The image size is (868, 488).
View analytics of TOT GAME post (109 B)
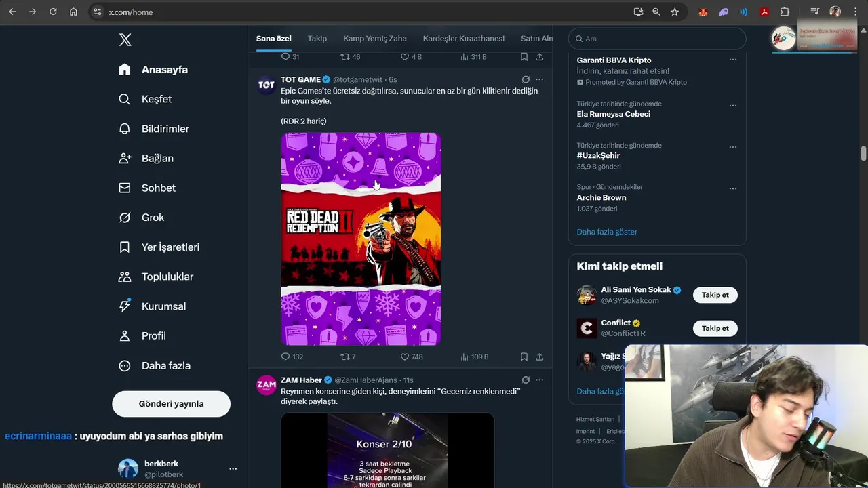pos(474,357)
